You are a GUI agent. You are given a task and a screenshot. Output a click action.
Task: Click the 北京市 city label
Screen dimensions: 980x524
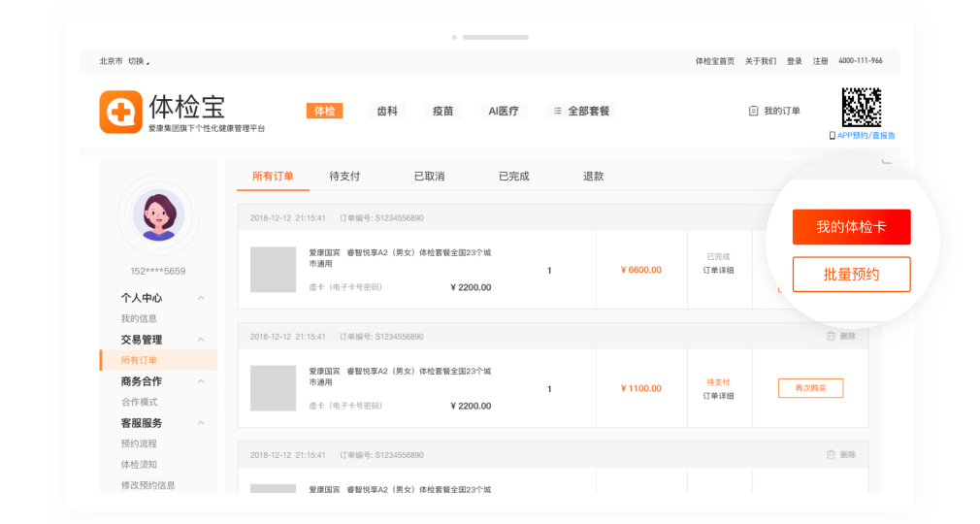tap(112, 61)
